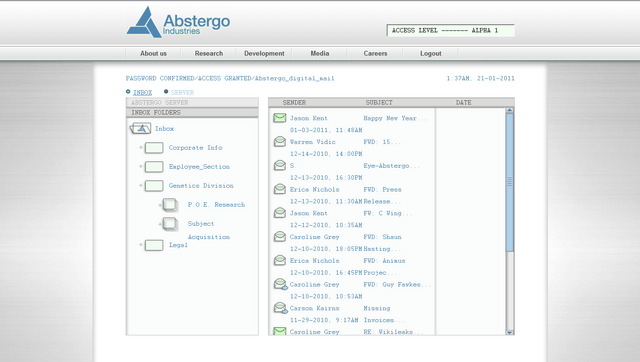The width and height of the screenshot is (640, 362).
Task: Open Jason Kent FW: C Wing envelope icon
Action: point(280,213)
